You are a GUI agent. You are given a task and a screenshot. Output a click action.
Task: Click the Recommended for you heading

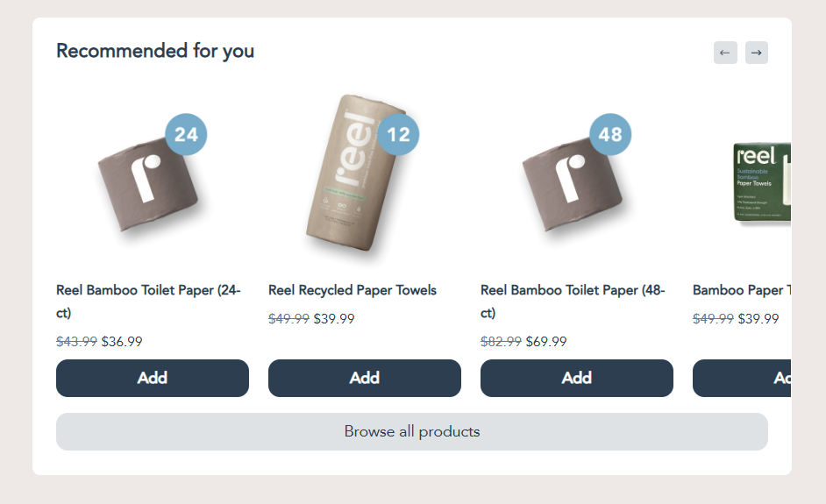click(x=155, y=51)
